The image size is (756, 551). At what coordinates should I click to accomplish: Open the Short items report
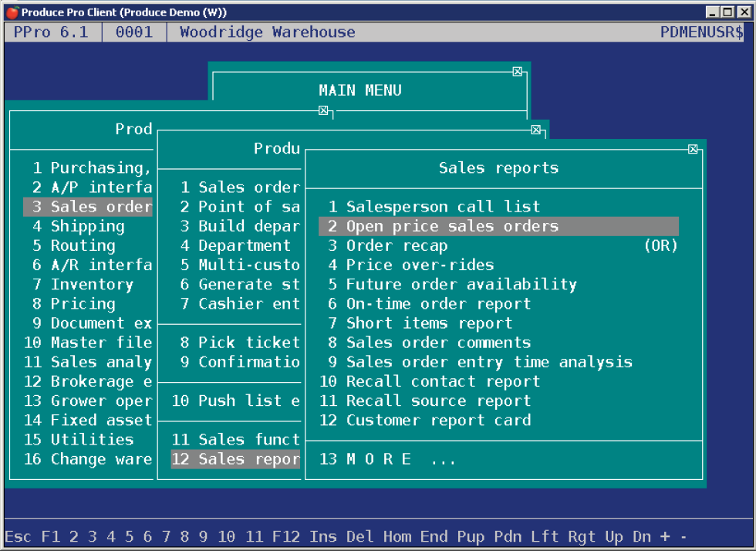click(x=428, y=323)
